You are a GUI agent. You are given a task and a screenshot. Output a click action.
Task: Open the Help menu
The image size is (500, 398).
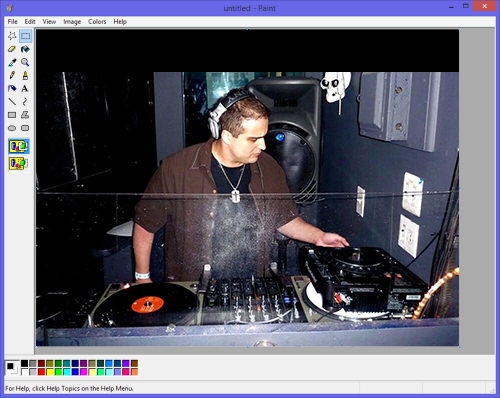click(x=120, y=22)
